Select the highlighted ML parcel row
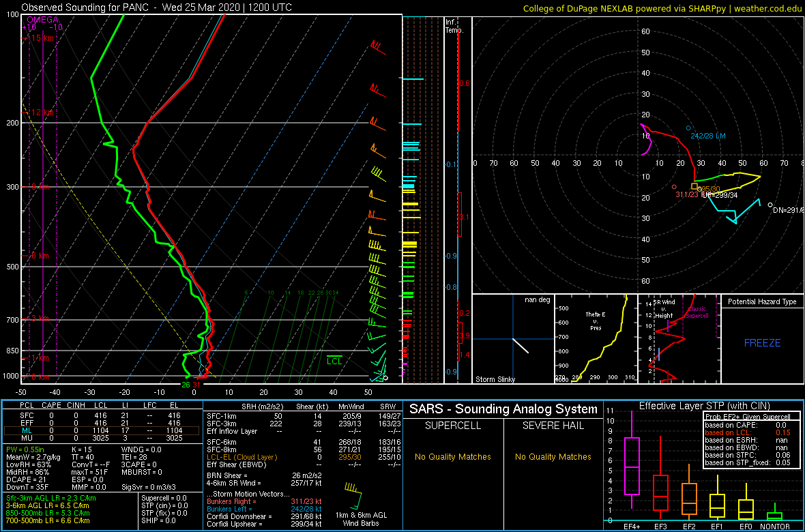Viewport: 805px width, 532px height. tap(101, 431)
